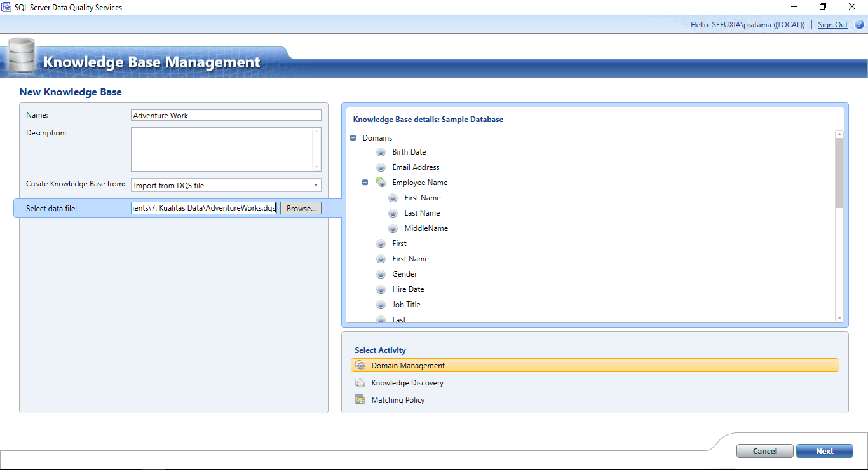This screenshot has width=868, height=470.
Task: Click the Data Quality Services app icon
Action: (x=7, y=7)
